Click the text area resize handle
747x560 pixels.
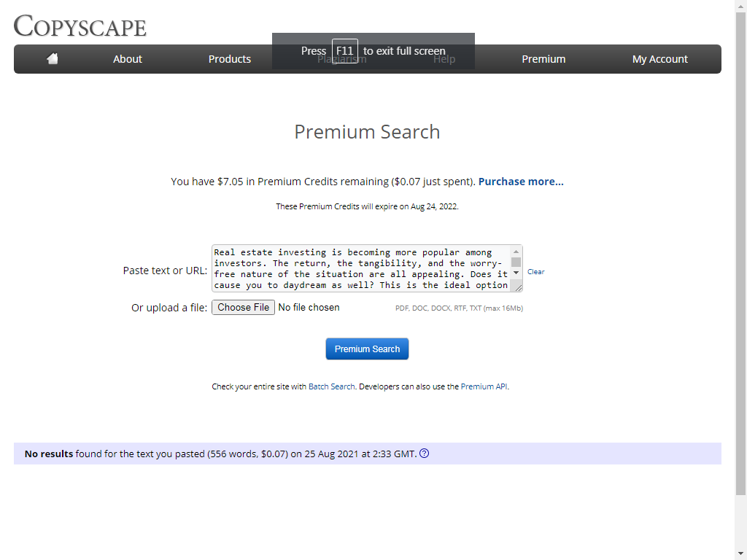coord(519,287)
